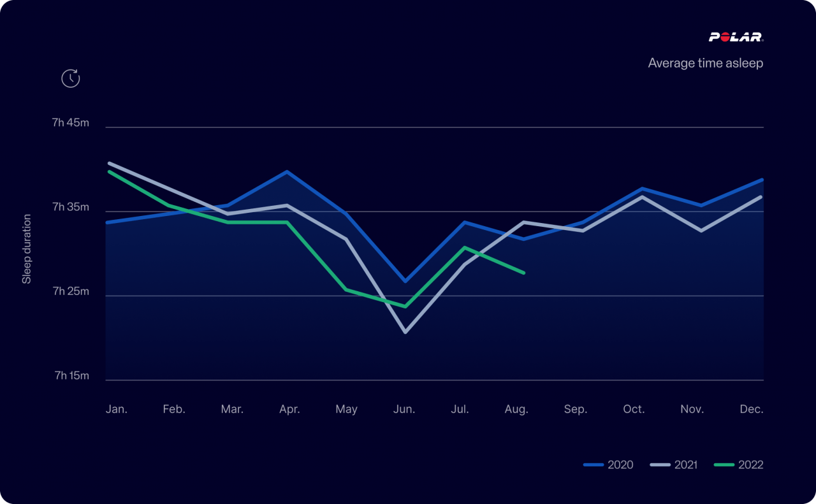
Task: Click the 2020 line's peak in April
Action: pos(288,171)
